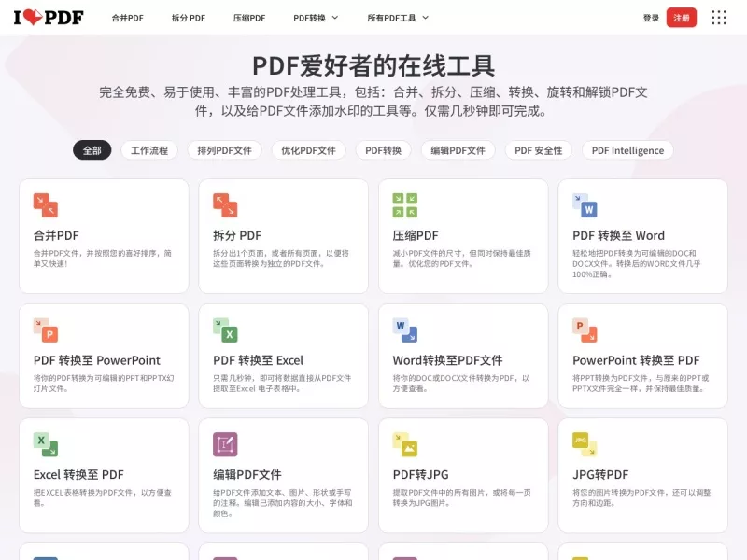This screenshot has width=747, height=560.
Task: Open the PDF转JPG card title
Action: tap(421, 475)
